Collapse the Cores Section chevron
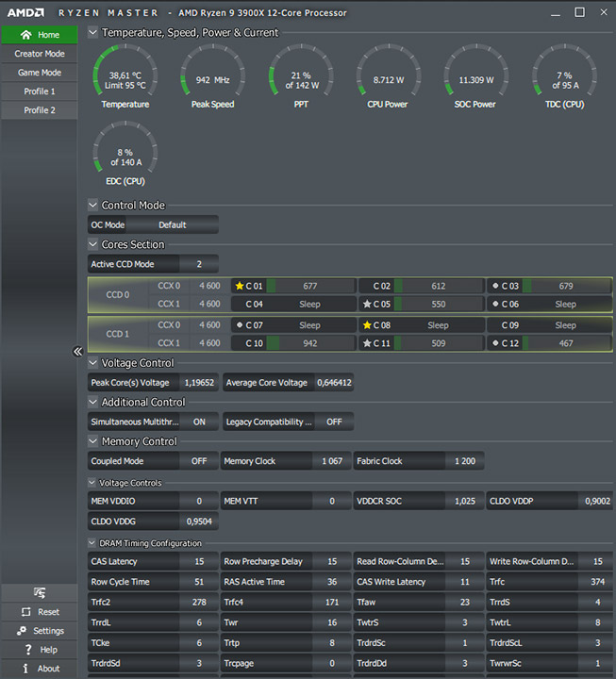Screen dimensions: 616x679 pyautogui.click(x=92, y=244)
